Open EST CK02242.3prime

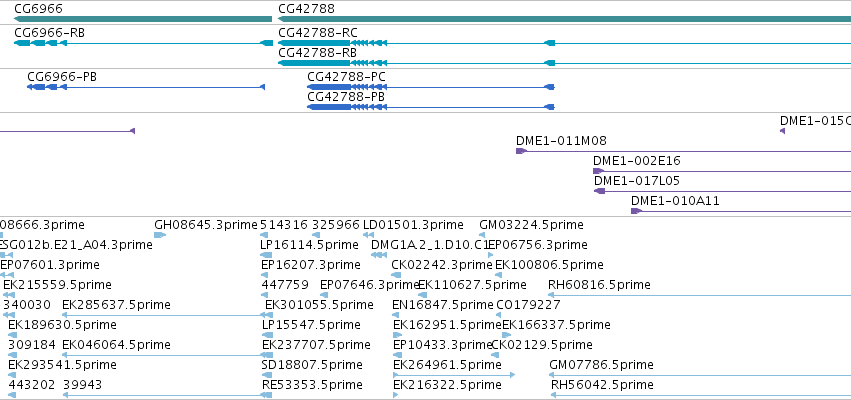tap(441, 265)
